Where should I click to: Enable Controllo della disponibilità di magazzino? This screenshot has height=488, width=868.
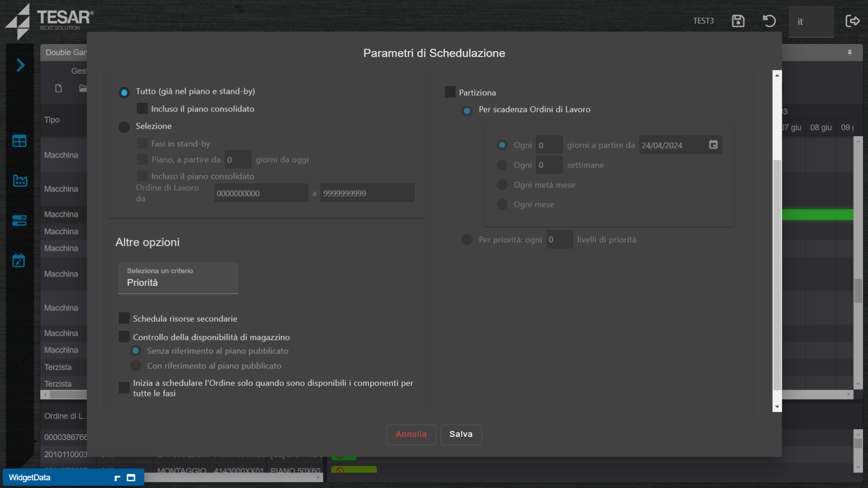tap(124, 337)
